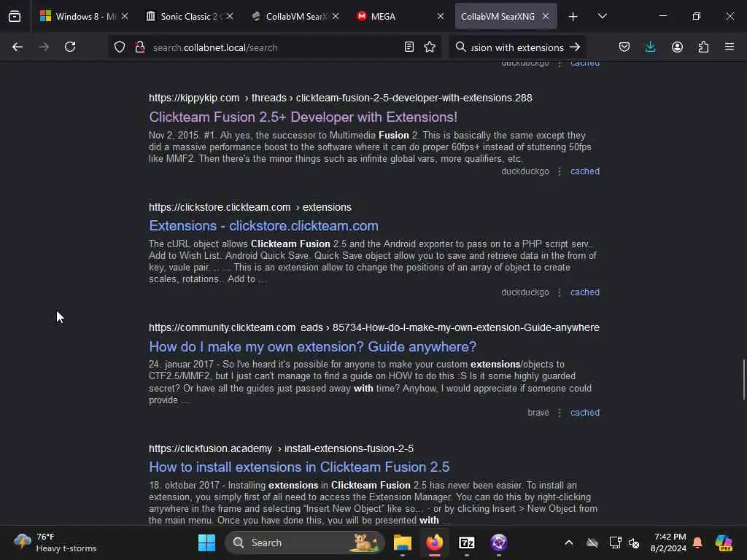Open tracking protection shield in address bar
The height and width of the screenshot is (560, 747).
tap(120, 47)
